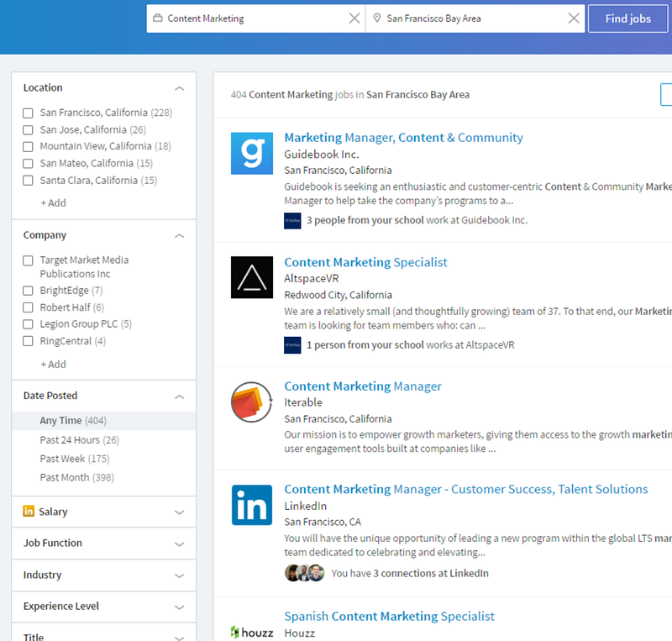Check the Target Market Media Publications company filter
This screenshot has width=672, height=641.
pyautogui.click(x=28, y=260)
